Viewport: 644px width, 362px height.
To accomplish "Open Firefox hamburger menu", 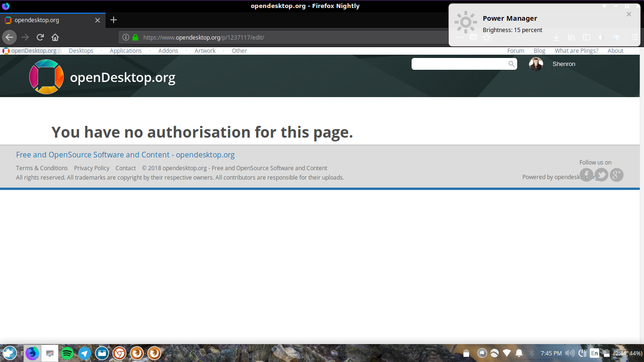I will 635,37.
